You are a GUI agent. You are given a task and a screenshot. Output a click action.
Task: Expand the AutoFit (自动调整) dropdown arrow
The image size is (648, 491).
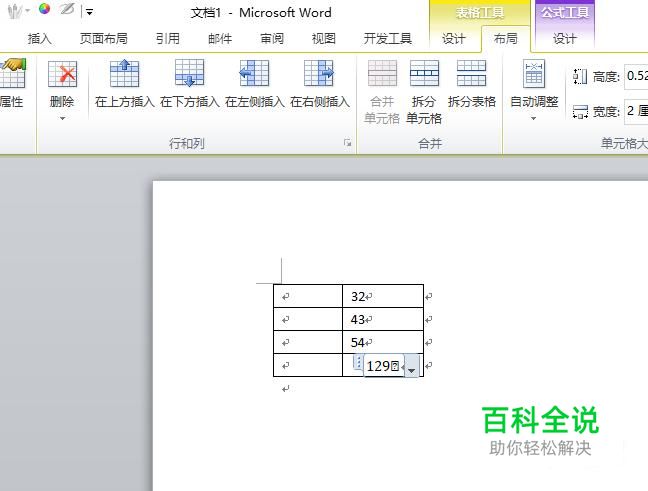pos(534,119)
